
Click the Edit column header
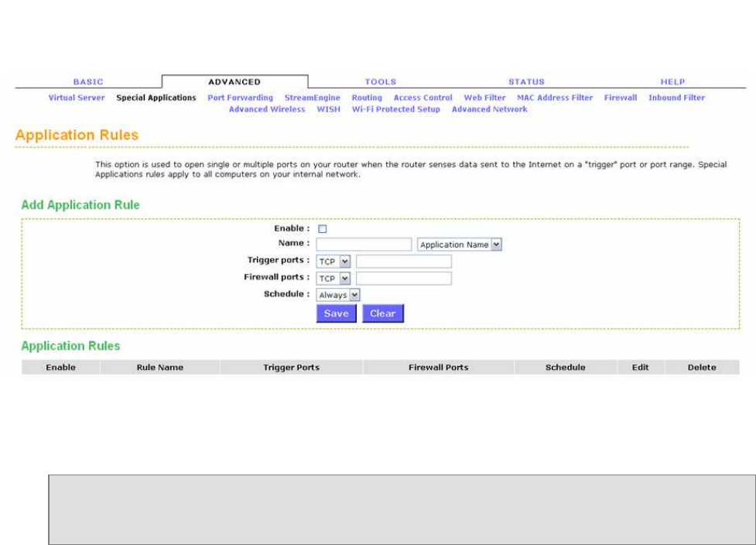click(x=640, y=367)
